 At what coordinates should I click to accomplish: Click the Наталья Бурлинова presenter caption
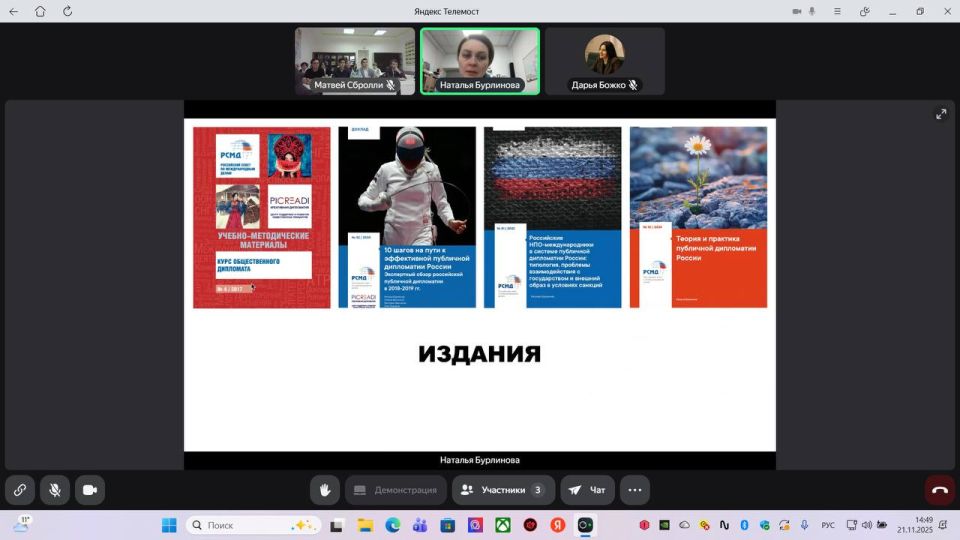[479, 460]
